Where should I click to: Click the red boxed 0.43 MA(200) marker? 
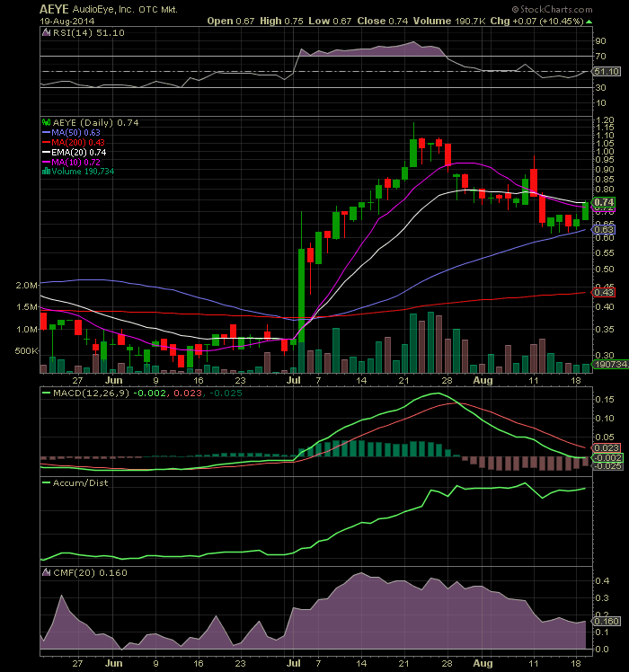tap(604, 292)
